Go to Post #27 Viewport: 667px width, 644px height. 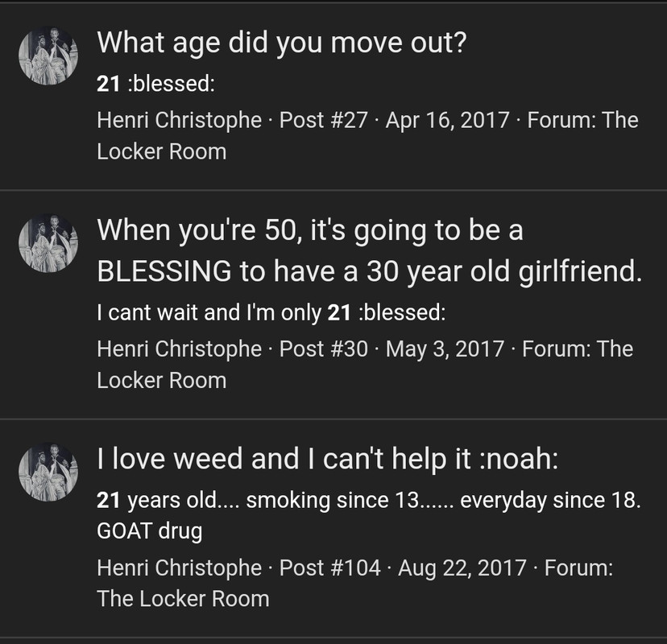(x=324, y=121)
